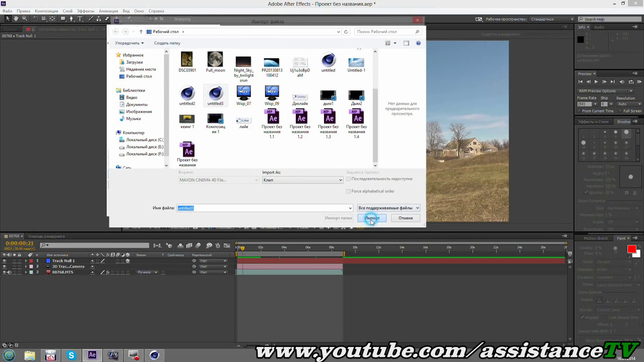
Task: Open the Composition Flowchart icon in timeline
Action: (x=157, y=245)
